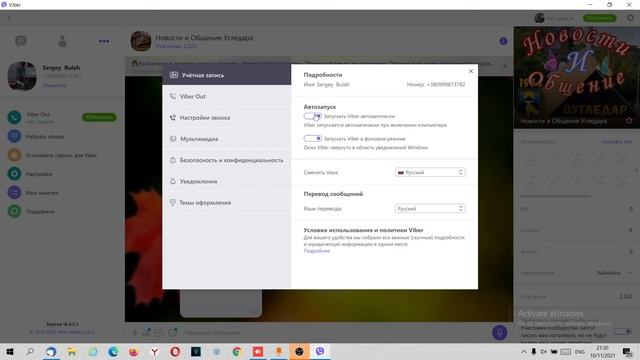
Task: Click the star icon on community banner
Action: pyautogui.click(x=629, y=120)
